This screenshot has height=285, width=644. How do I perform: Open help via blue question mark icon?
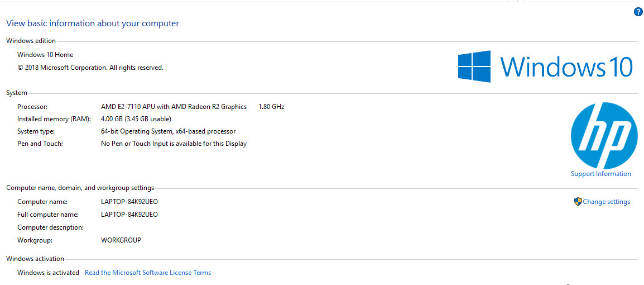click(638, 12)
